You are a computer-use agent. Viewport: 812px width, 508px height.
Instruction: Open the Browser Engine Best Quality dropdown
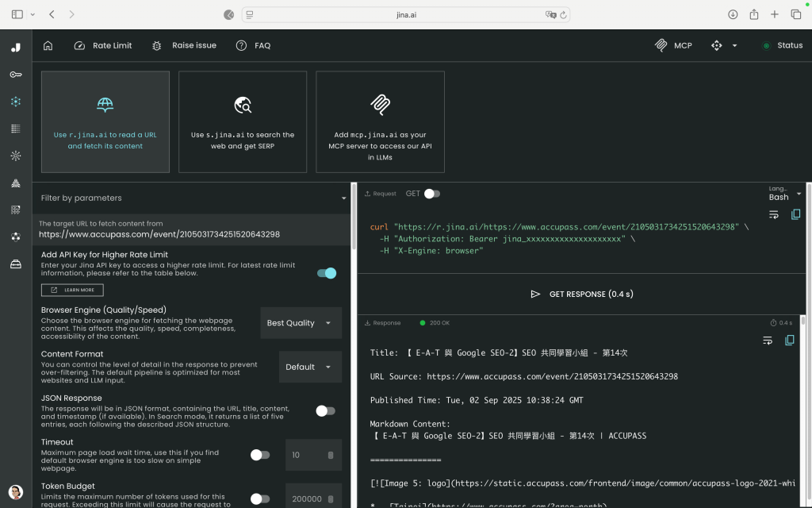[301, 323]
